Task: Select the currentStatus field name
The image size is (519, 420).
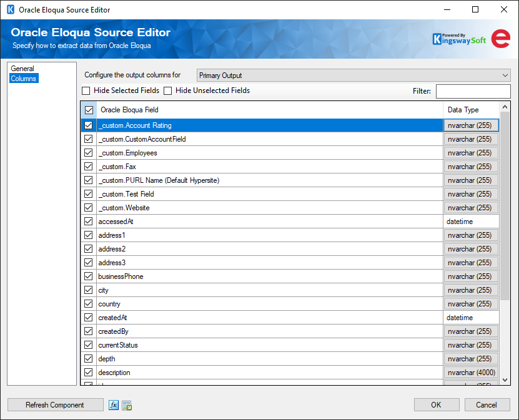Action: click(118, 345)
